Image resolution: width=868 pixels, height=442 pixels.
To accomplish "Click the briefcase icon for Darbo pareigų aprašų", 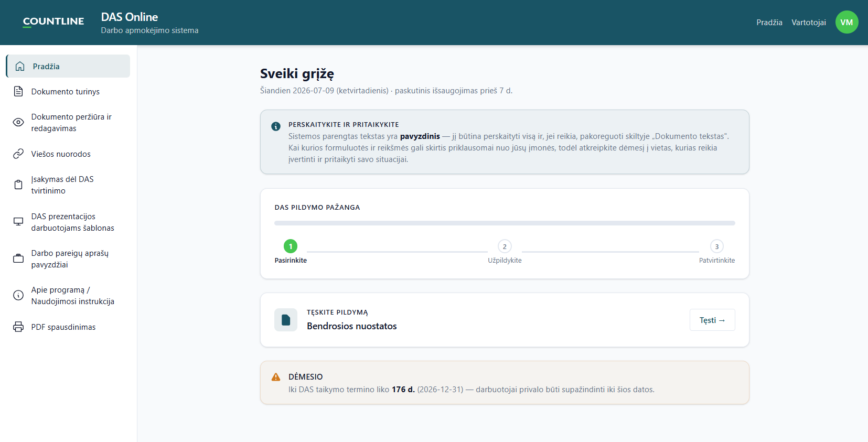I will (x=18, y=258).
